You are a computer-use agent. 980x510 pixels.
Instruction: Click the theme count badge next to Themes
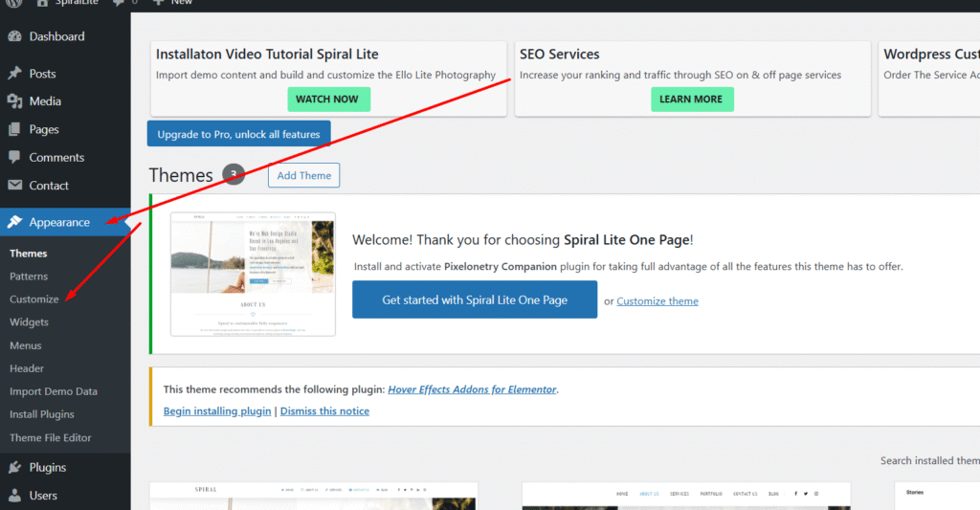click(234, 174)
